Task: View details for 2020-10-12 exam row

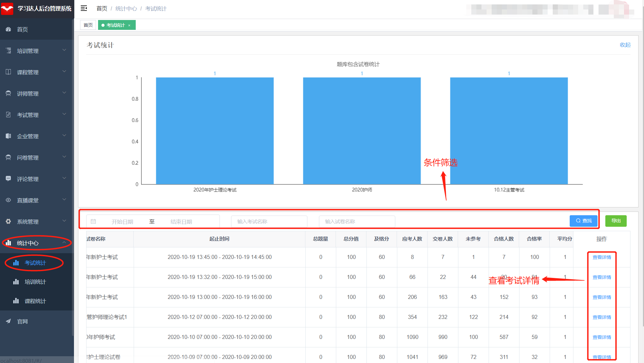Action: [x=602, y=317]
